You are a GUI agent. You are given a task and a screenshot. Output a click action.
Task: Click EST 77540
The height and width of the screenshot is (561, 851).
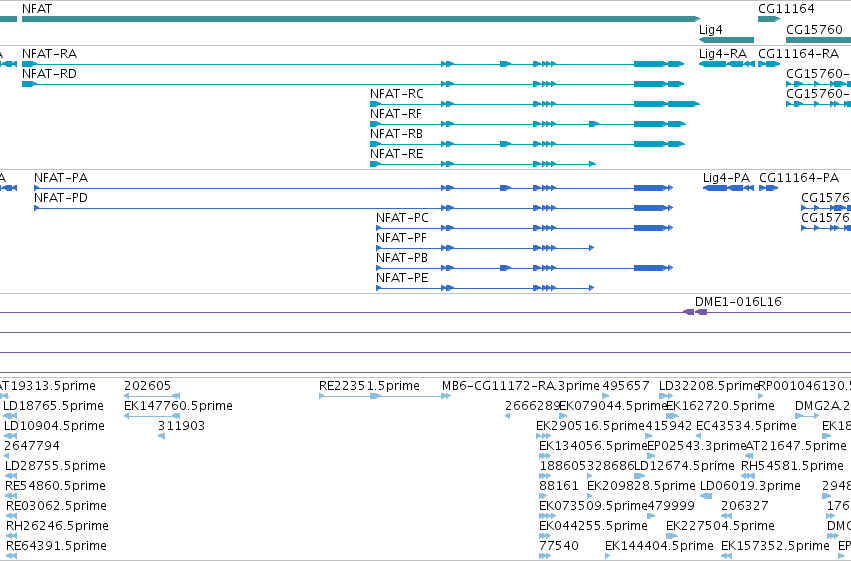point(558,547)
